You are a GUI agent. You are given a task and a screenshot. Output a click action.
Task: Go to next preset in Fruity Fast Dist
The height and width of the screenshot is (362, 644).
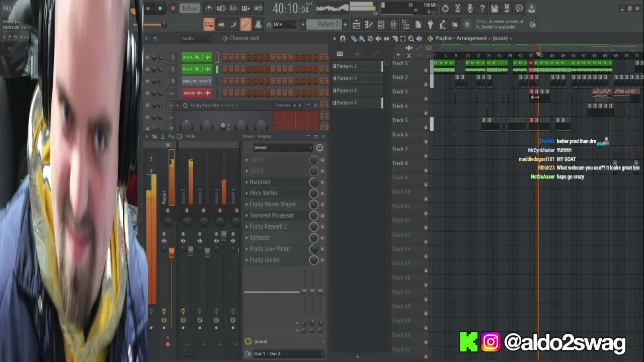pos(300,105)
